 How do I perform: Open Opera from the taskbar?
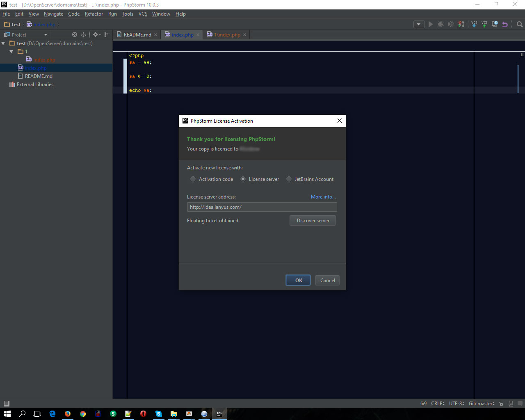click(x=143, y=414)
